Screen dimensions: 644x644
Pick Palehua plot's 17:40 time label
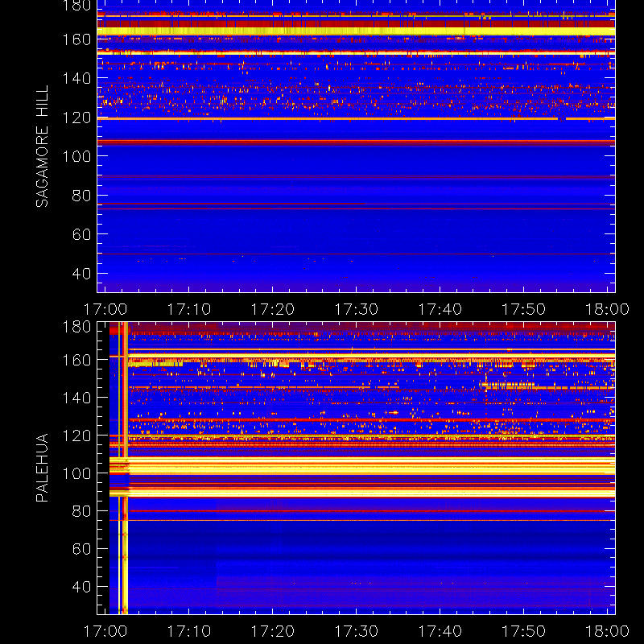tap(440, 631)
